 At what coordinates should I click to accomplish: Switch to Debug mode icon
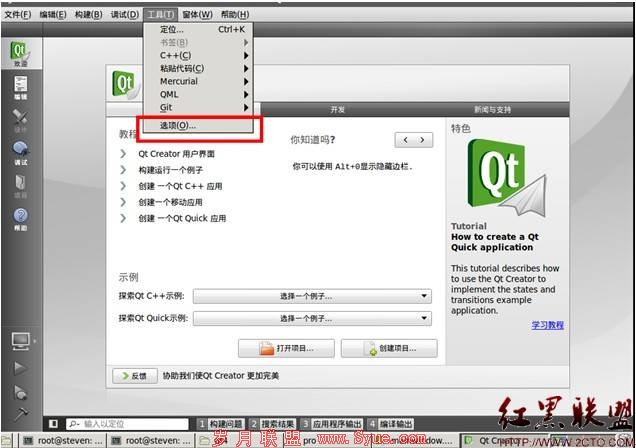tap(20, 153)
